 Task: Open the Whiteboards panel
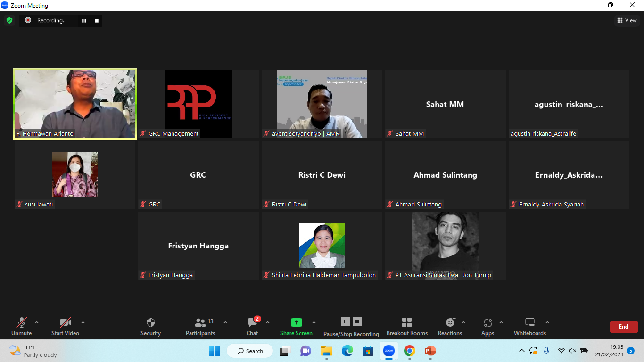pos(530,326)
